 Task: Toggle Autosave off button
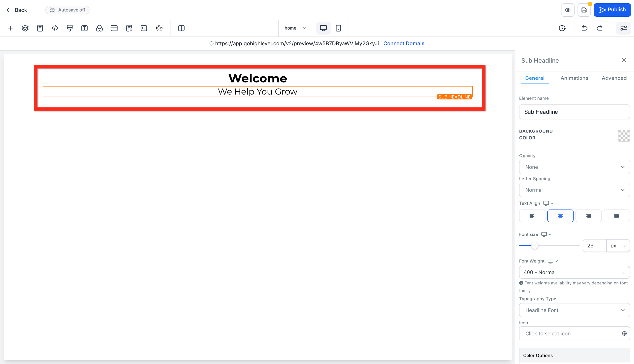point(67,10)
